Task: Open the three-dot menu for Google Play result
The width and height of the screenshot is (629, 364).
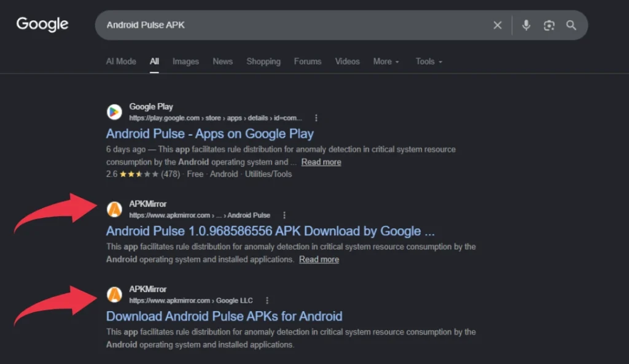Action: tap(316, 118)
